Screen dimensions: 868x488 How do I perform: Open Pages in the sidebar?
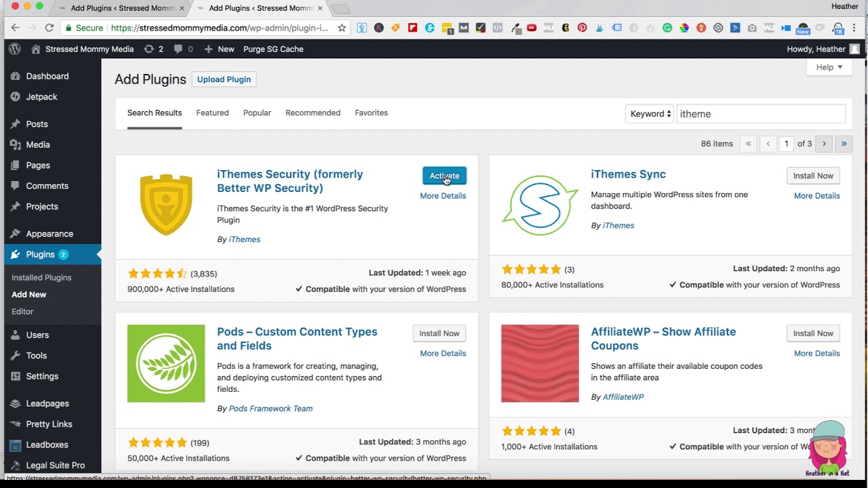tap(38, 165)
